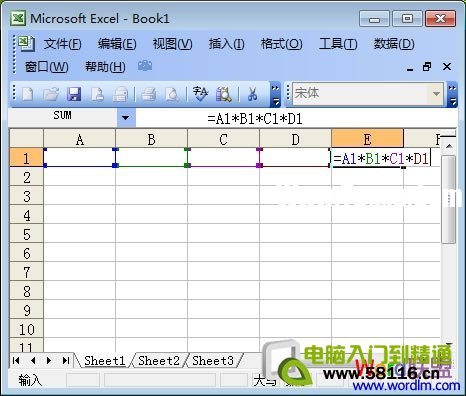466x396 pixels.
Task: Click the Research binoculars-book icon
Action: tap(224, 94)
